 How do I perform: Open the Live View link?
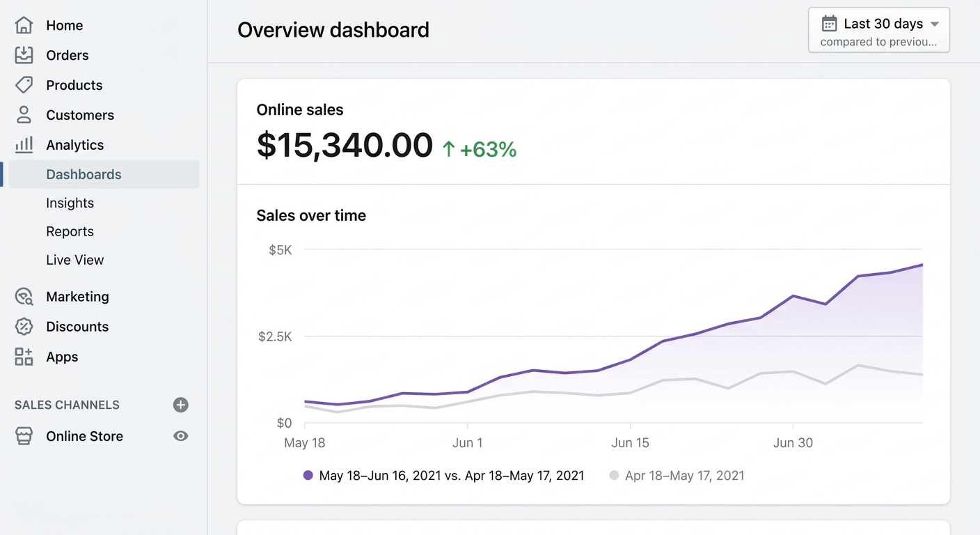click(74, 260)
